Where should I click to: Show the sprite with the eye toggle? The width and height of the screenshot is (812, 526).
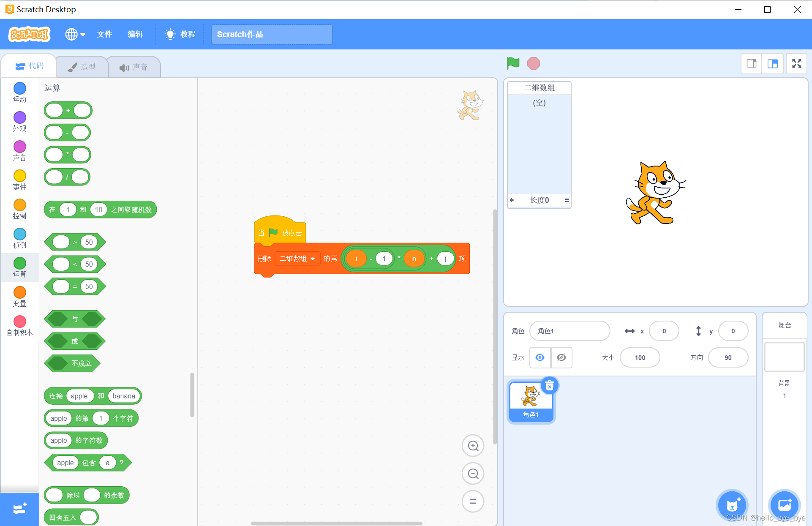[540, 357]
